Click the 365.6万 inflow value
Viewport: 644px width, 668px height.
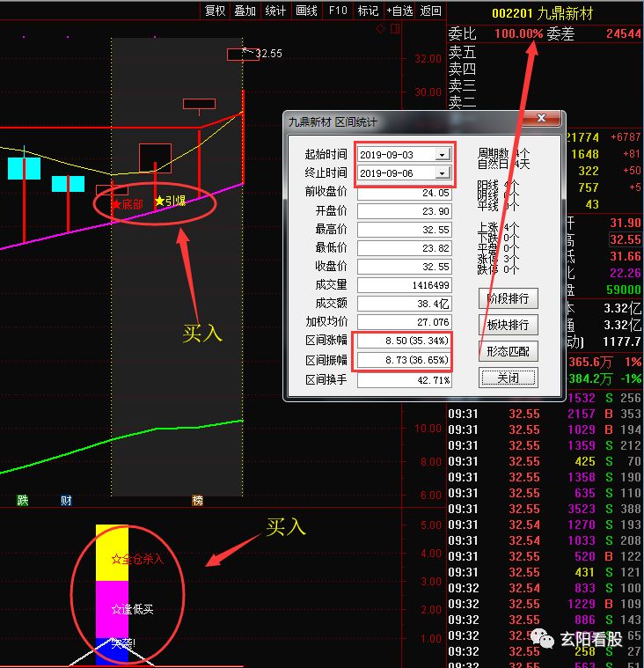[590, 362]
